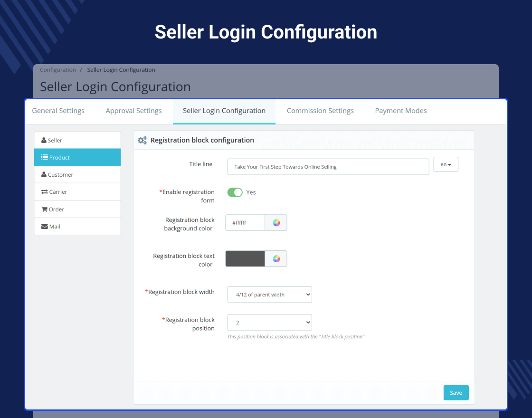Follow the Configuration breadcrumb link

(58, 70)
